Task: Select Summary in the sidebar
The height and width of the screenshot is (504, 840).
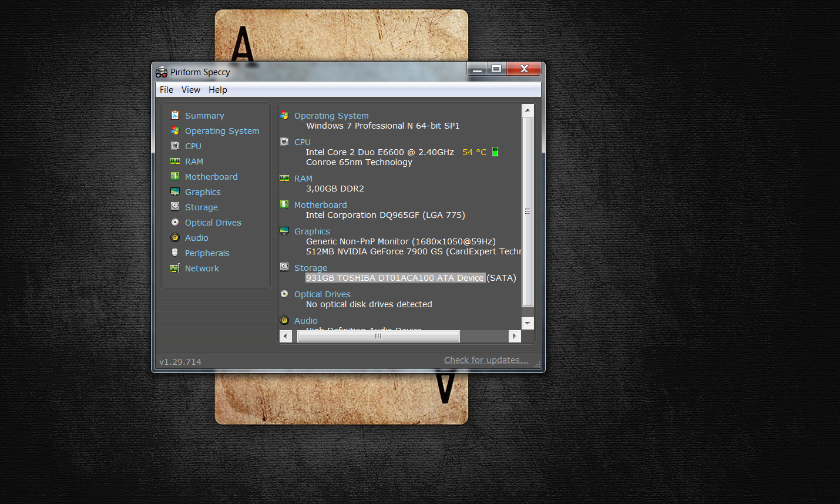Action: click(204, 116)
